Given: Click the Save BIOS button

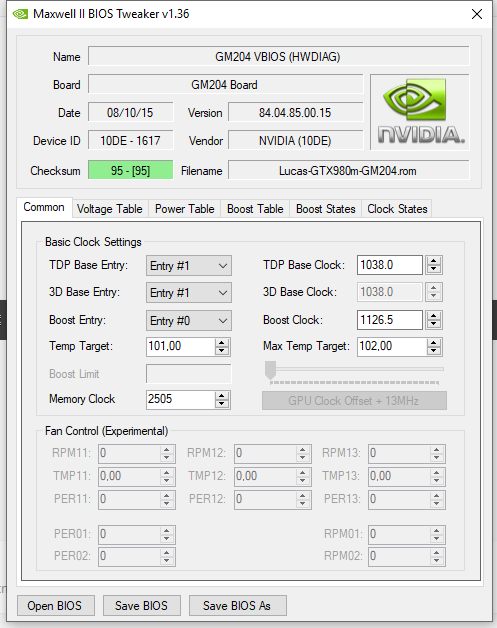Looking at the screenshot, I should (x=142, y=606).
